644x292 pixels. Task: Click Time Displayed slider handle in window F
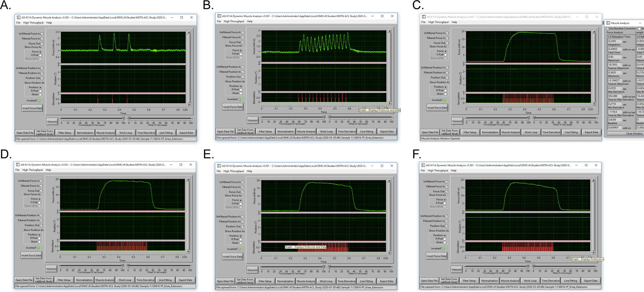pyautogui.click(x=528, y=266)
